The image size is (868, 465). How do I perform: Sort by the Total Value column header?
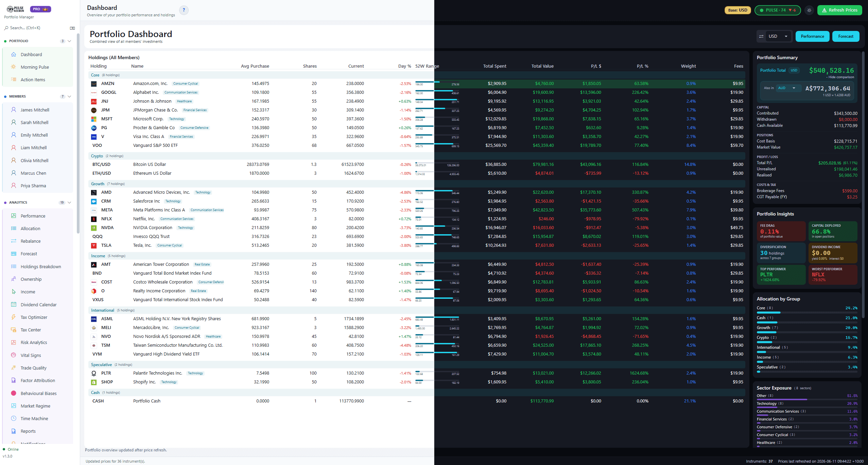point(542,66)
